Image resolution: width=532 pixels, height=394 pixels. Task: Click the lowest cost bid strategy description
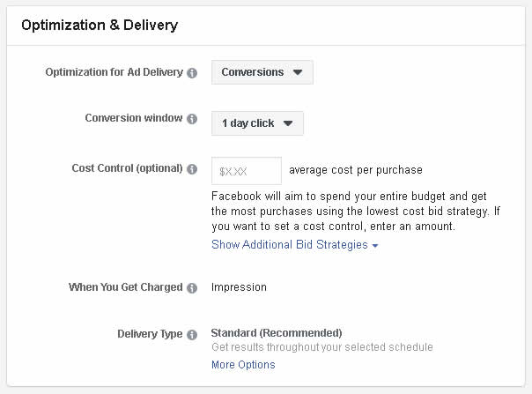[356, 211]
